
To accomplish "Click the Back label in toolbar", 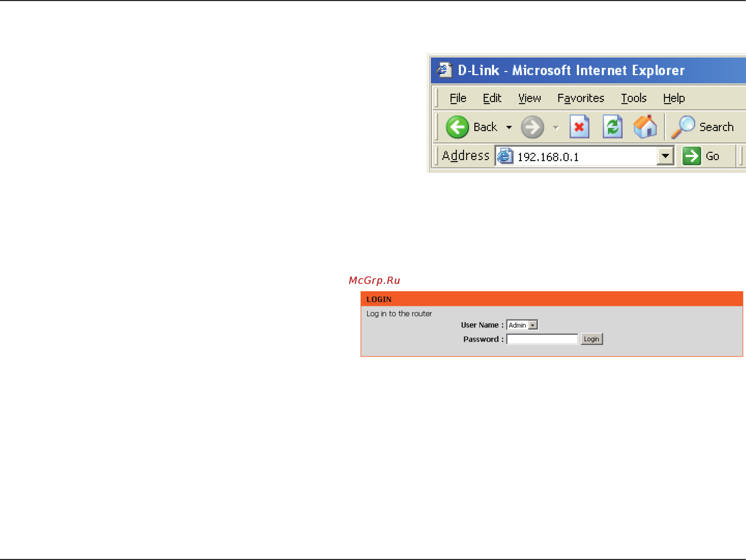I will point(485,127).
